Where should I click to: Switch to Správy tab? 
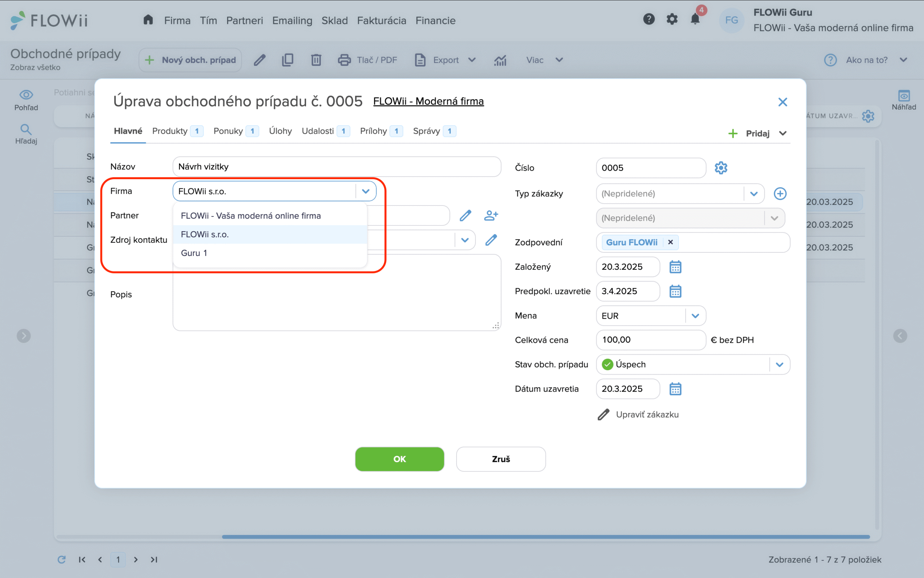[x=434, y=131]
